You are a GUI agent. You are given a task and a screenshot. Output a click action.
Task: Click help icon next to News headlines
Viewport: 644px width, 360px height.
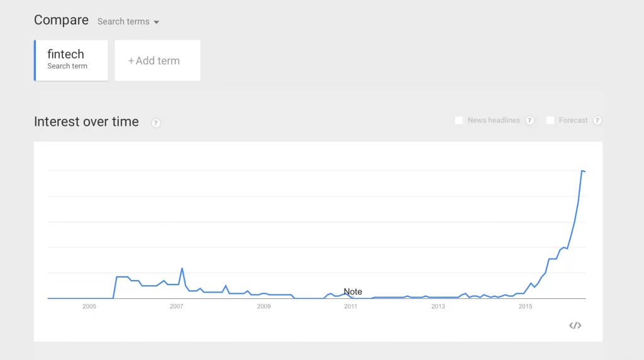coord(530,120)
